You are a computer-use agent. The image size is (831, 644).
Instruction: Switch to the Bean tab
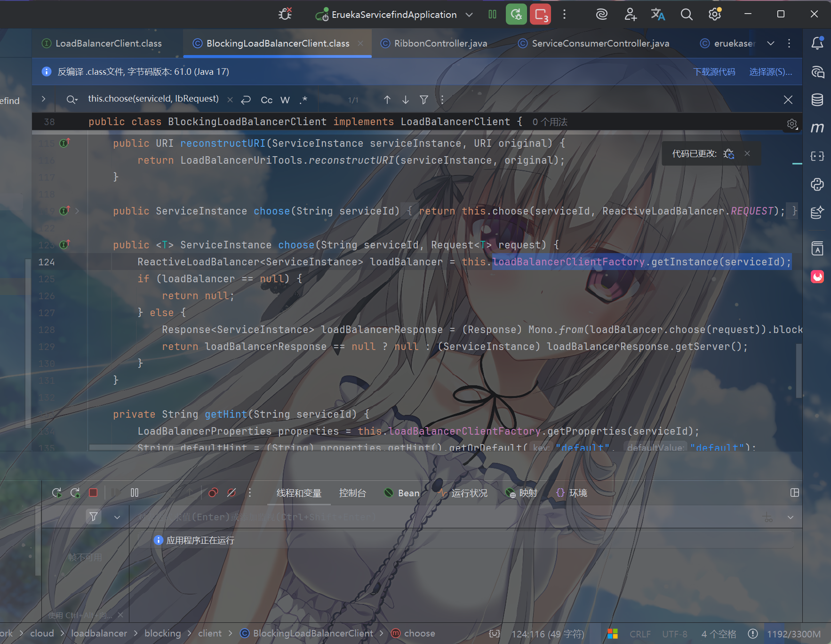click(x=401, y=493)
